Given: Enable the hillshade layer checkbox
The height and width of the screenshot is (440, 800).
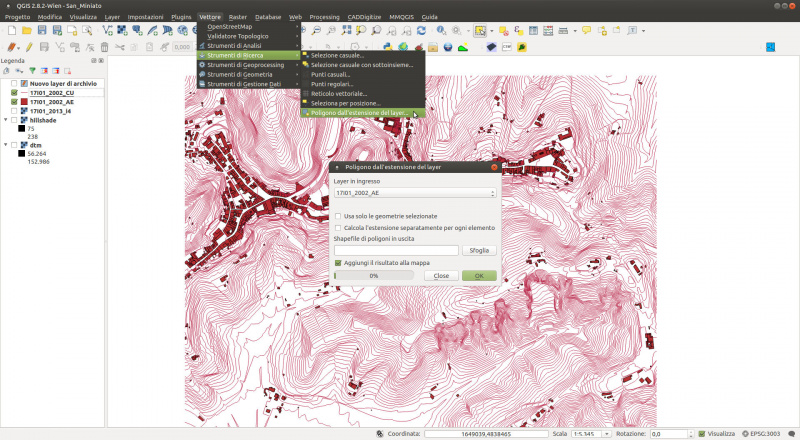Looking at the screenshot, I should [14, 120].
